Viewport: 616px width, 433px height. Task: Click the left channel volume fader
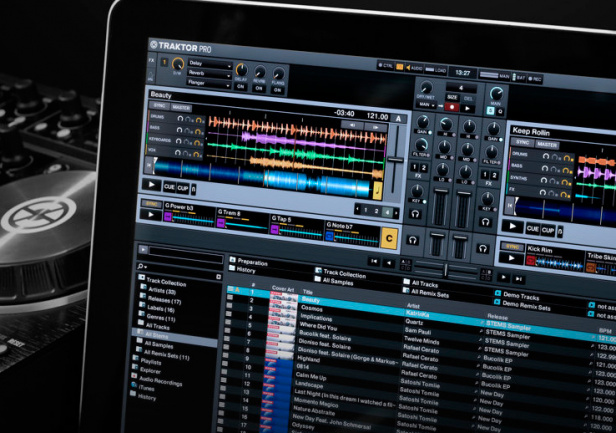click(x=441, y=191)
